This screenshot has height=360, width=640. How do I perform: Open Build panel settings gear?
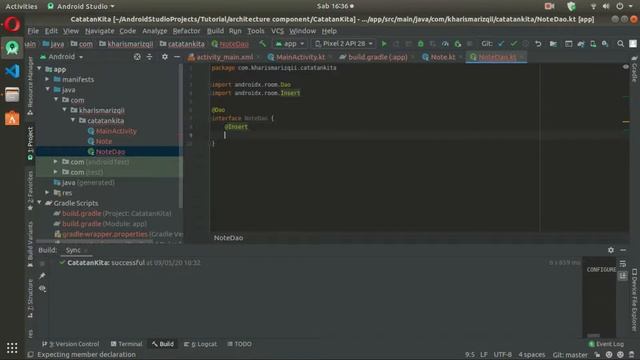pos(611,250)
